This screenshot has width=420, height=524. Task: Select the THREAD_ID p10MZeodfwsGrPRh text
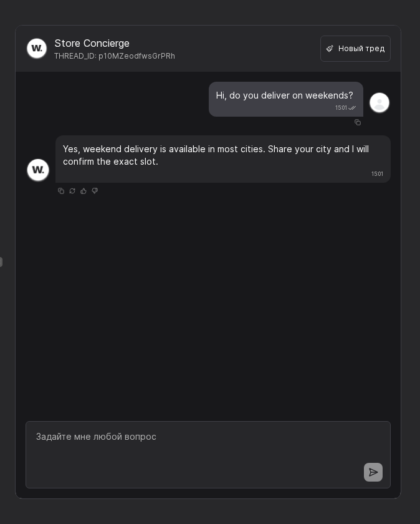(x=115, y=56)
